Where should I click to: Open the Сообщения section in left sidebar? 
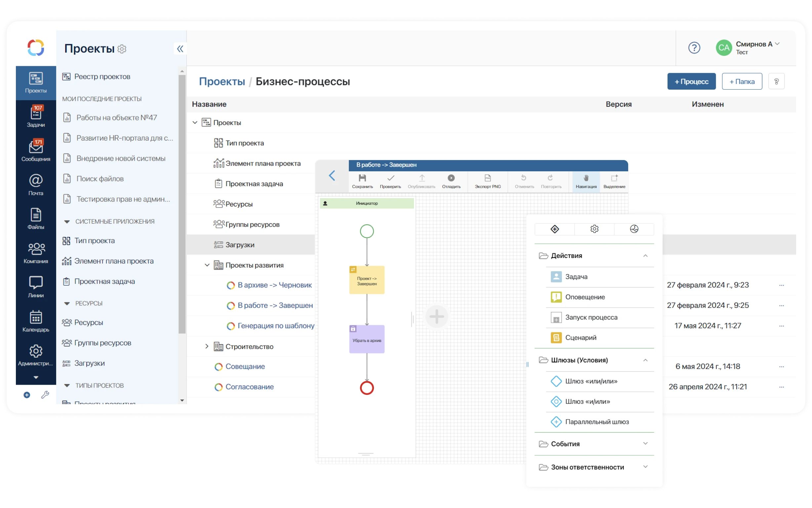coord(36,150)
